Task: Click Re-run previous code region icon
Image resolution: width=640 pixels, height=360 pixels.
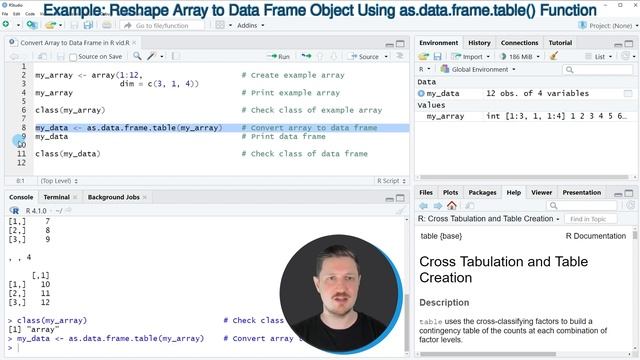Action: click(306, 56)
